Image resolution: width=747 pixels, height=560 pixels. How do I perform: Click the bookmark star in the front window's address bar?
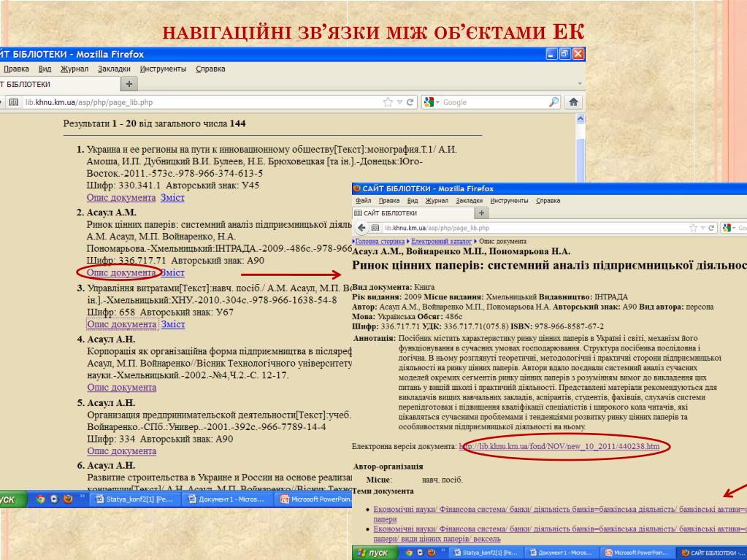(693, 228)
